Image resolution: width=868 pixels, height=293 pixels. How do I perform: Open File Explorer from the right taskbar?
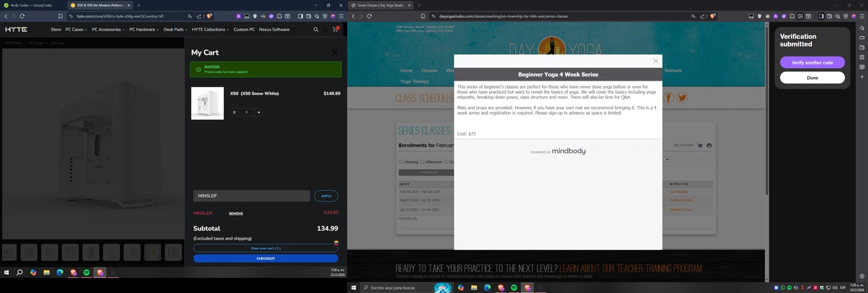point(474,288)
